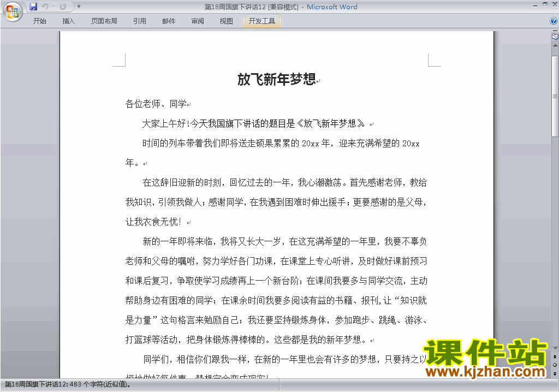The image size is (559, 392).
Task: Open the Select Browse Object circle button
Action: pyautogui.click(x=555, y=365)
